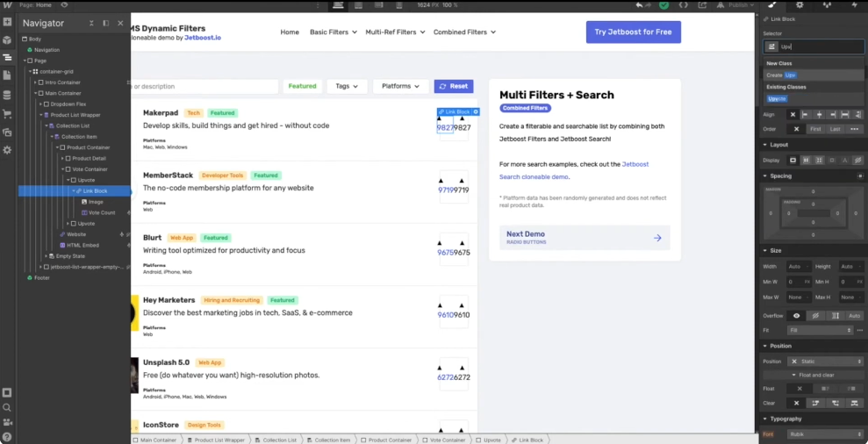Image resolution: width=868 pixels, height=444 pixels.
Task: Select Vote Count in Navigator
Action: [x=102, y=212]
